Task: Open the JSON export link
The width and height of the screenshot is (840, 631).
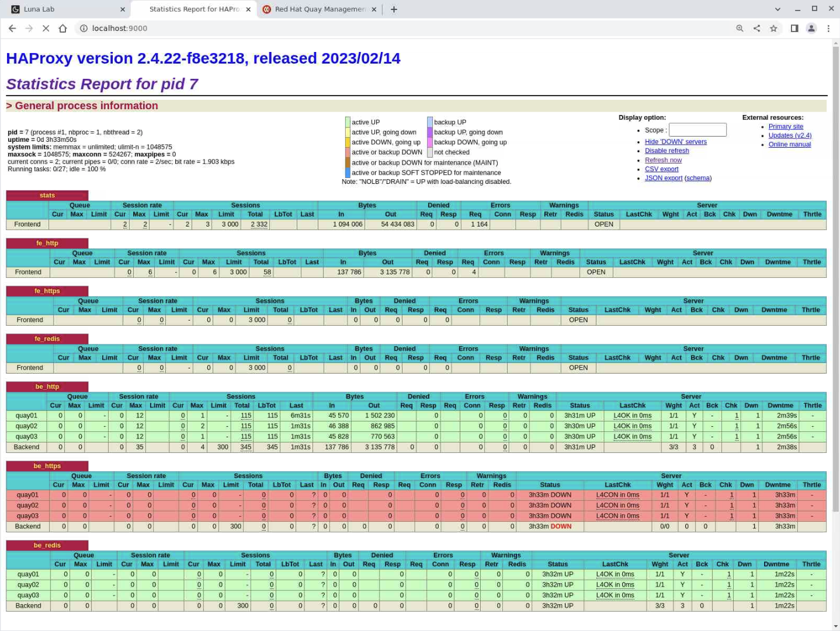Action: tap(664, 178)
